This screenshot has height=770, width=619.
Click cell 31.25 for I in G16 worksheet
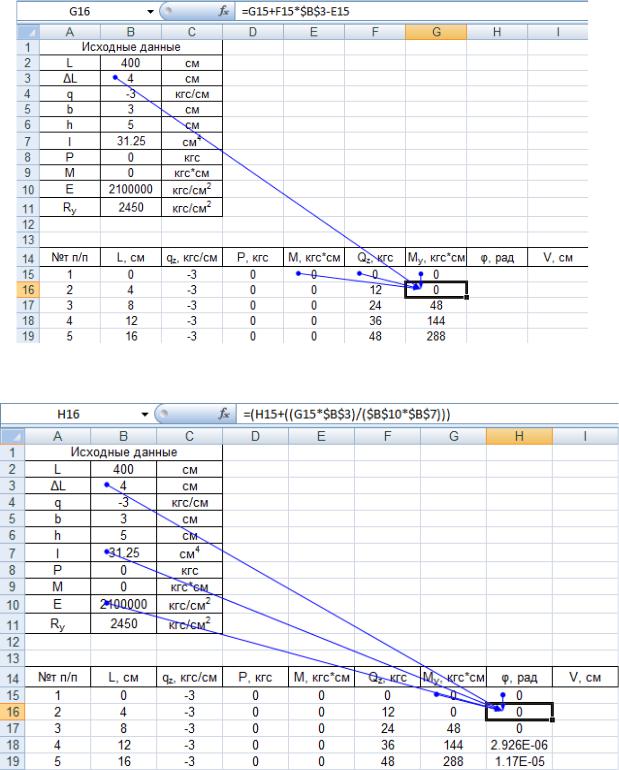coord(131,141)
